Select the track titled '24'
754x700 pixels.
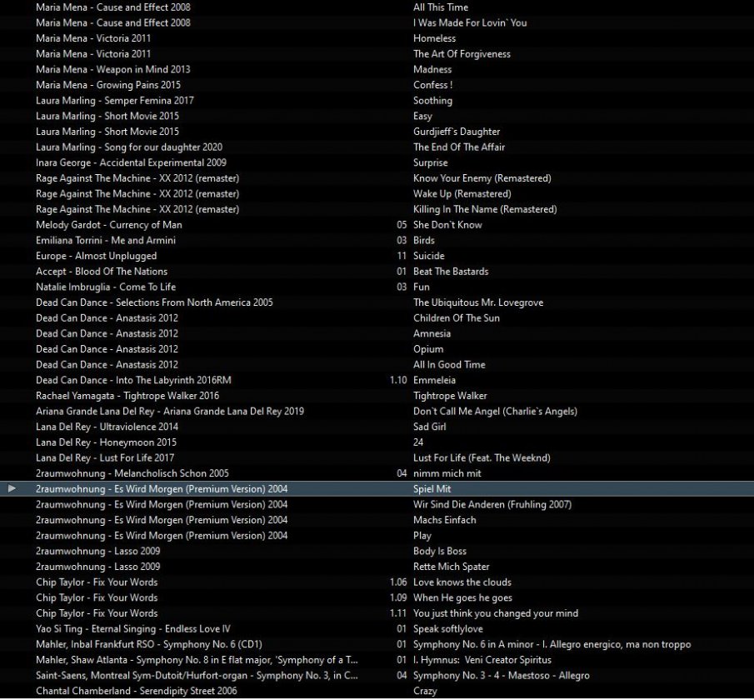click(x=418, y=442)
